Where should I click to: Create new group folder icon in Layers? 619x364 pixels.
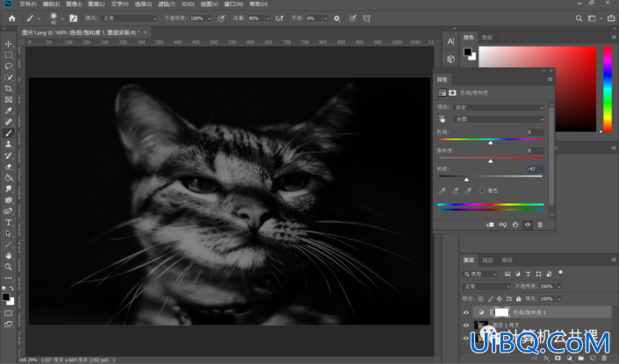581,358
